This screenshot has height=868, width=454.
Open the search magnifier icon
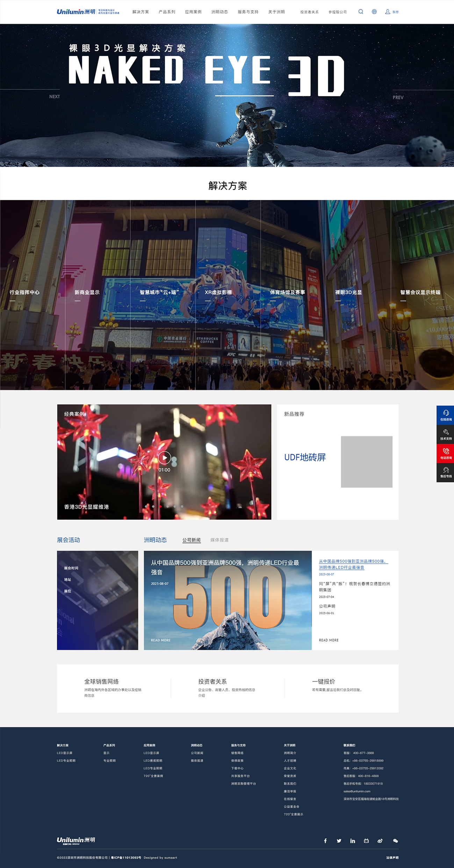click(361, 12)
